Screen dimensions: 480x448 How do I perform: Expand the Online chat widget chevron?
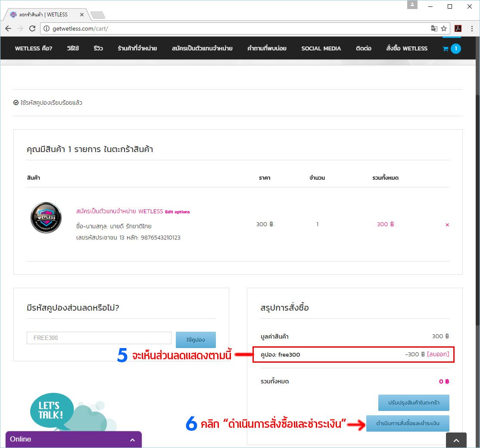pyautogui.click(x=132, y=440)
